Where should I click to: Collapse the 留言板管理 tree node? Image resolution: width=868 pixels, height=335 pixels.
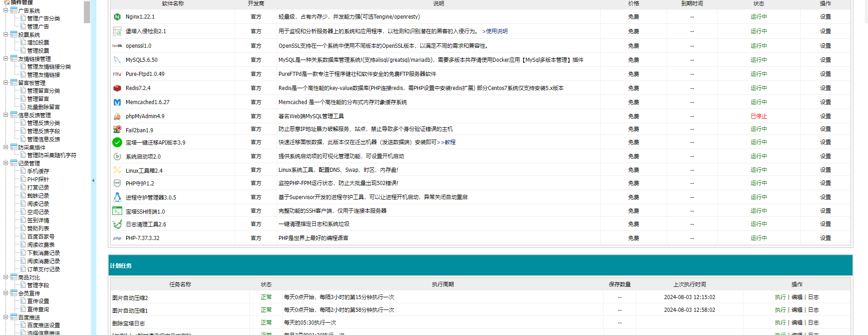(x=6, y=82)
